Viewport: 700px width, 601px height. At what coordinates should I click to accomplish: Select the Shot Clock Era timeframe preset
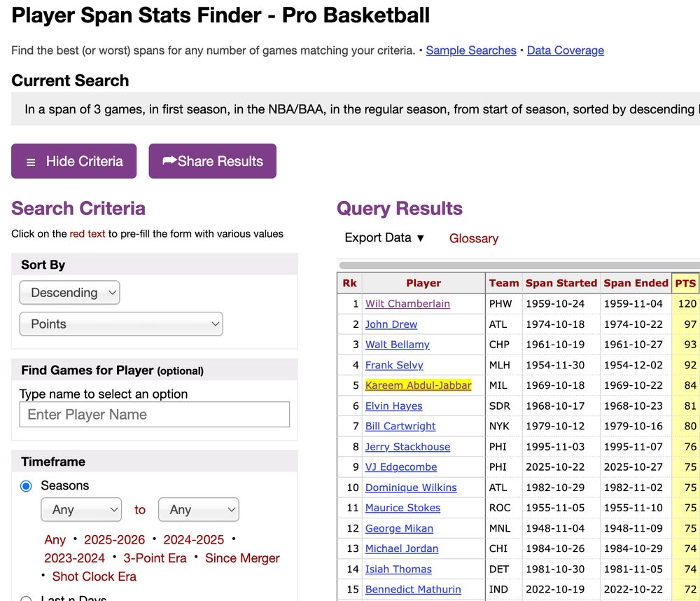94,576
